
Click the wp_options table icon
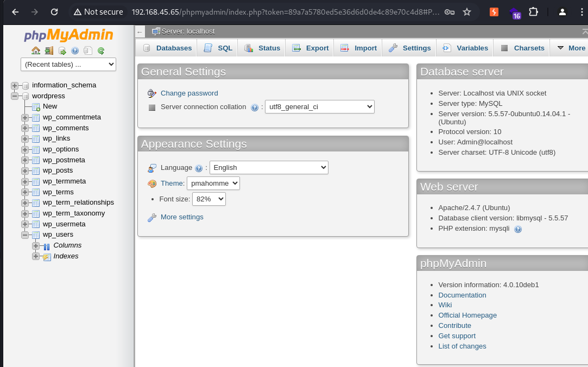(x=36, y=150)
